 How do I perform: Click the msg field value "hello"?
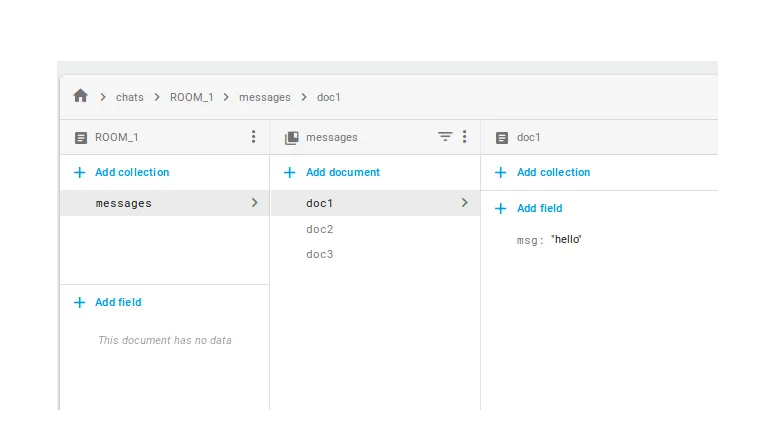pyautogui.click(x=566, y=240)
